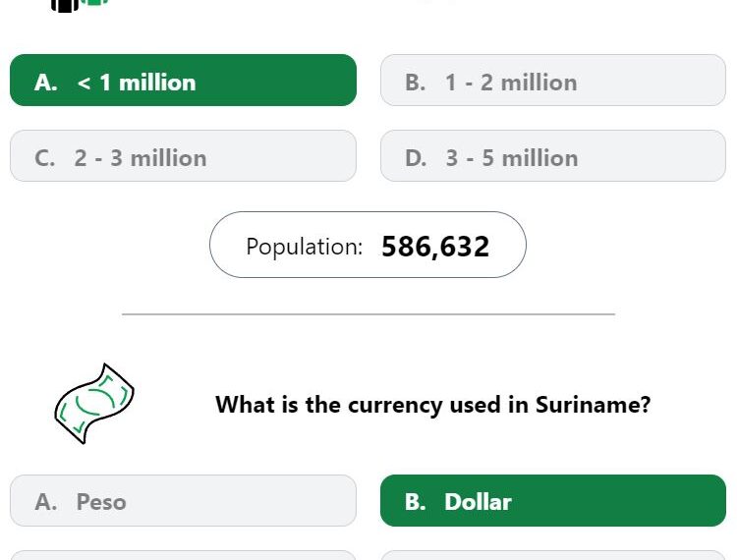Click the cropped answer box below Peso
The image size is (737, 560).
tap(183, 555)
